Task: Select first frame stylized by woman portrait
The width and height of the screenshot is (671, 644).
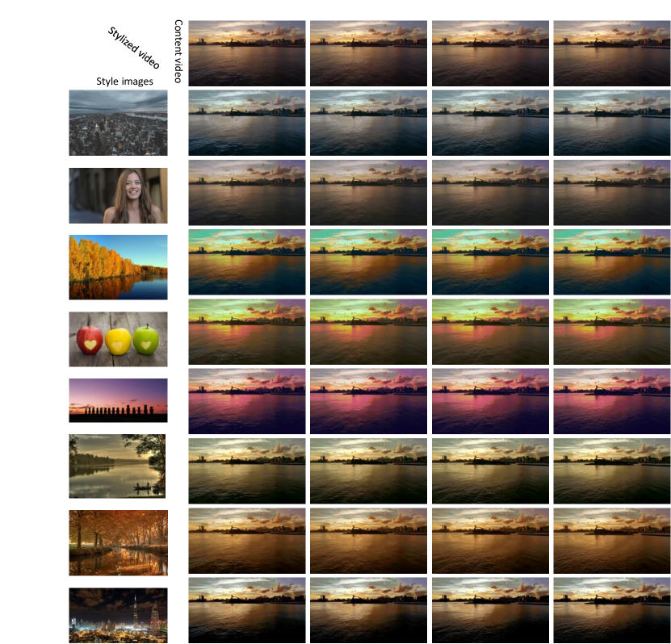Action: point(247,192)
